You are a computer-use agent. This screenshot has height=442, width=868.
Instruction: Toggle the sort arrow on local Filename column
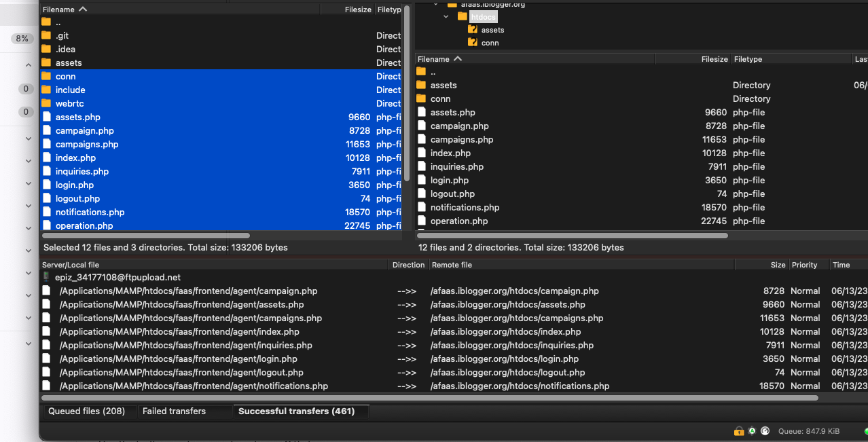coord(83,10)
